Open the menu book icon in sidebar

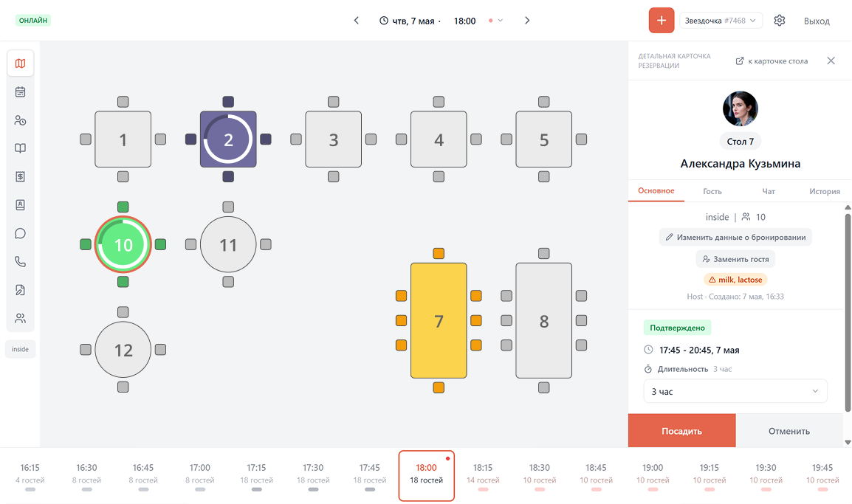pyautogui.click(x=20, y=148)
